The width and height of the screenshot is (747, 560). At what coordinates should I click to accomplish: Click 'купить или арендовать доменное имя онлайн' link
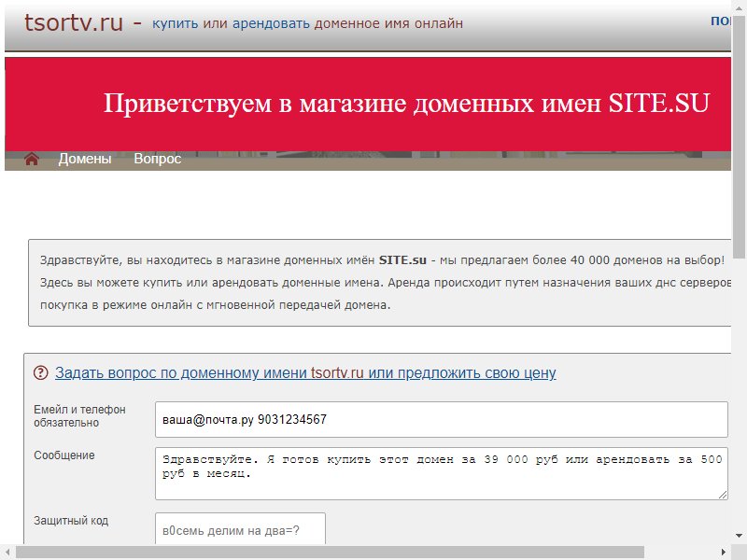[307, 23]
